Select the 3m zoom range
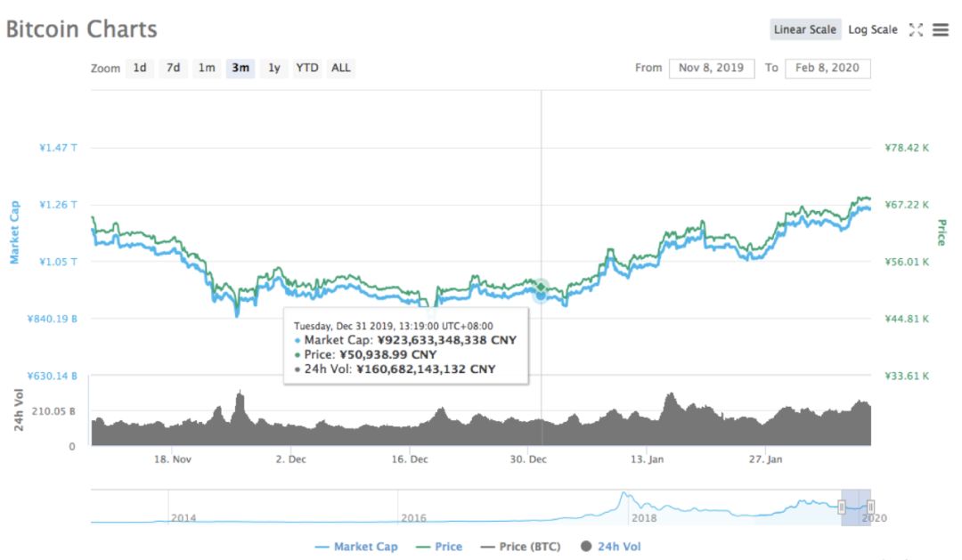962x560 pixels. point(240,68)
